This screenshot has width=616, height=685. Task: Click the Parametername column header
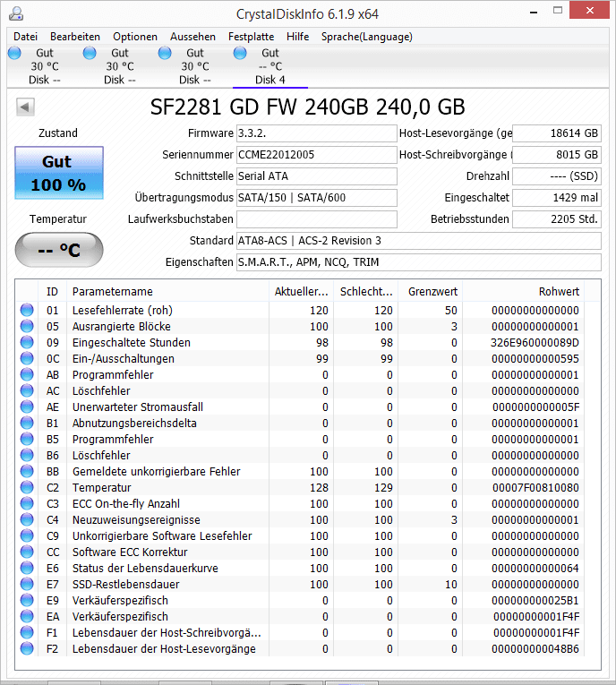pyautogui.click(x=167, y=291)
